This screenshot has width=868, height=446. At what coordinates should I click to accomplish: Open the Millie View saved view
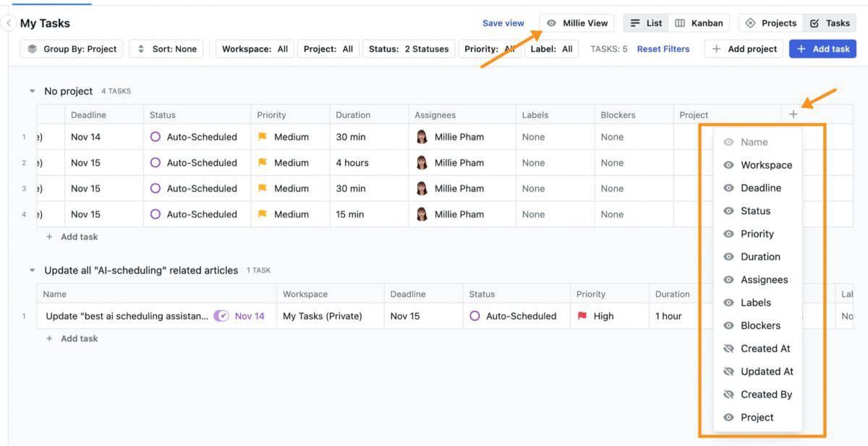[576, 23]
